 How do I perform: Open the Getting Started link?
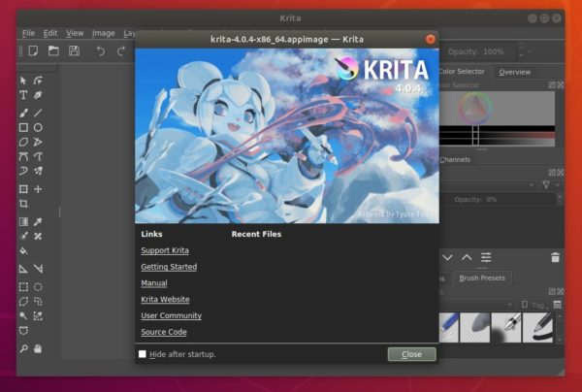(x=169, y=267)
